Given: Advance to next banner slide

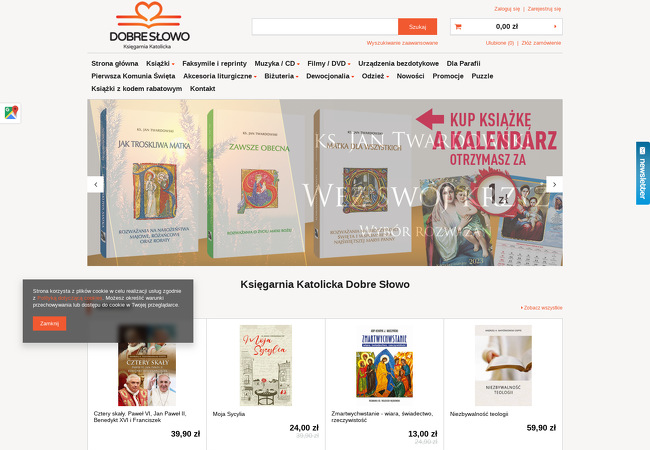Looking at the screenshot, I should pos(554,184).
